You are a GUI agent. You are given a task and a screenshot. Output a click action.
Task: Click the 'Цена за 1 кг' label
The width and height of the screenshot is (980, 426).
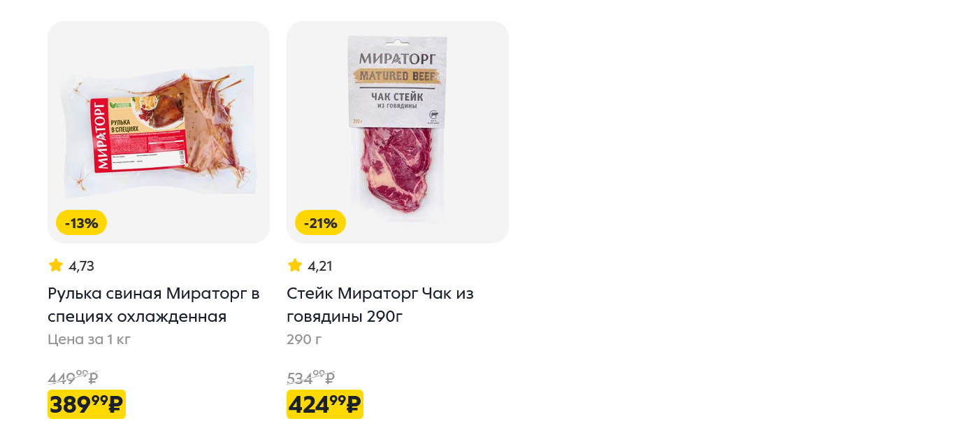pyautogui.click(x=89, y=340)
